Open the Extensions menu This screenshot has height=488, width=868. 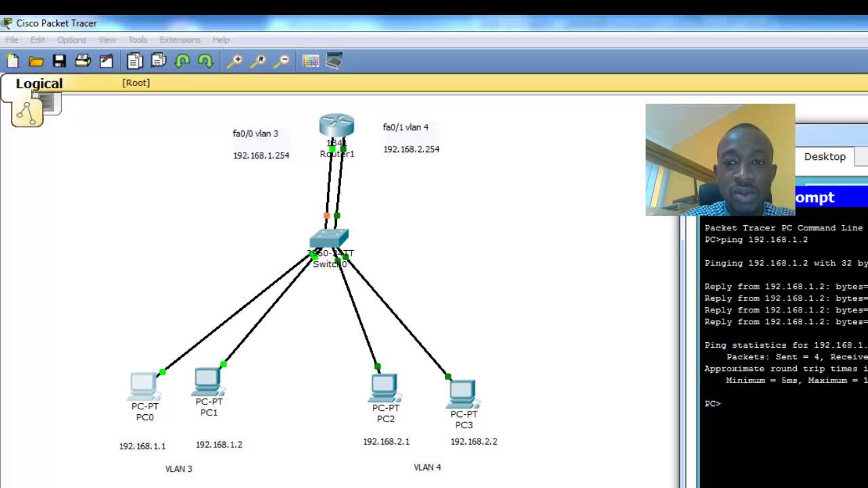180,40
